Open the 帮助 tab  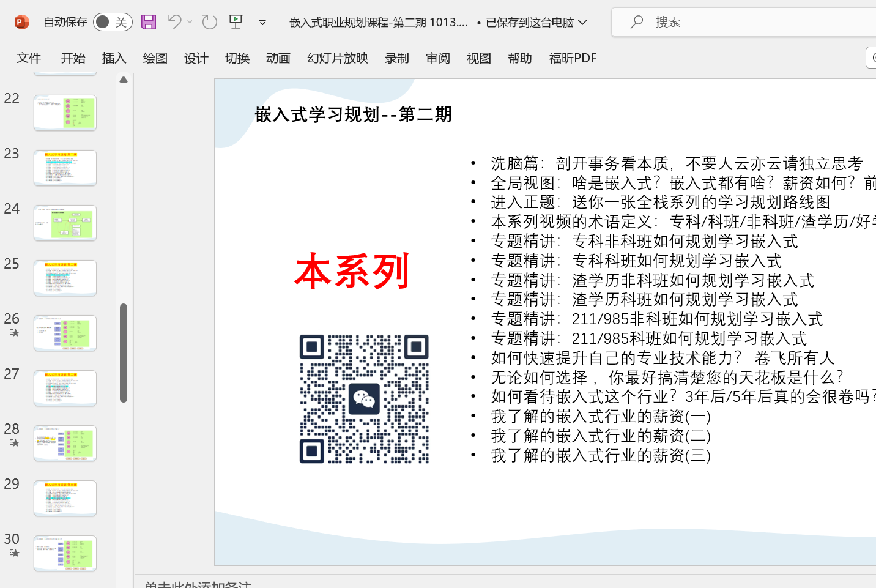tap(519, 58)
